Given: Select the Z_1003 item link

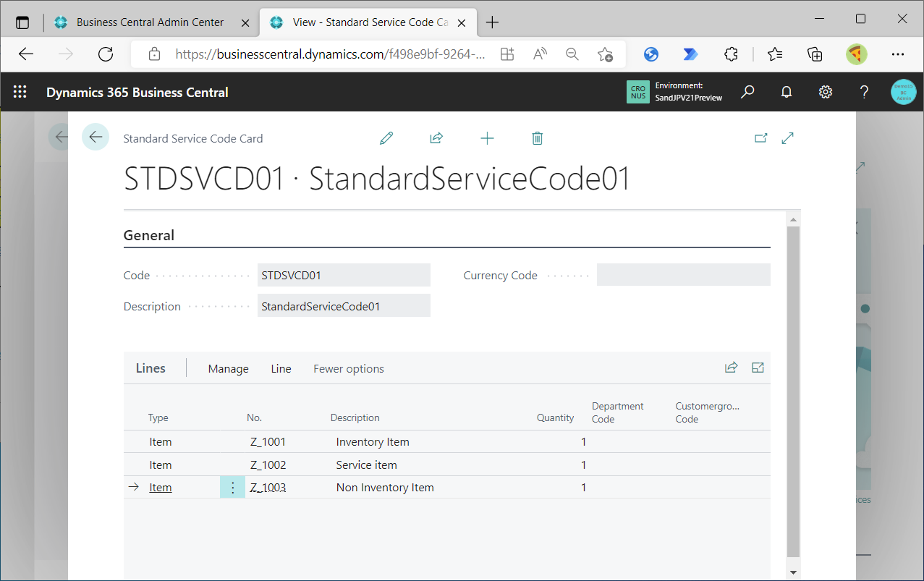Looking at the screenshot, I should (x=268, y=487).
